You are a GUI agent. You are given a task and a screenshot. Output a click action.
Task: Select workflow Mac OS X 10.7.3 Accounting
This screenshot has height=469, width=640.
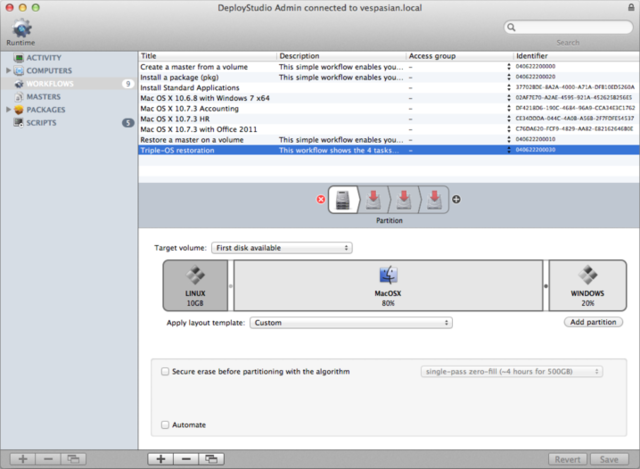[x=389, y=108]
